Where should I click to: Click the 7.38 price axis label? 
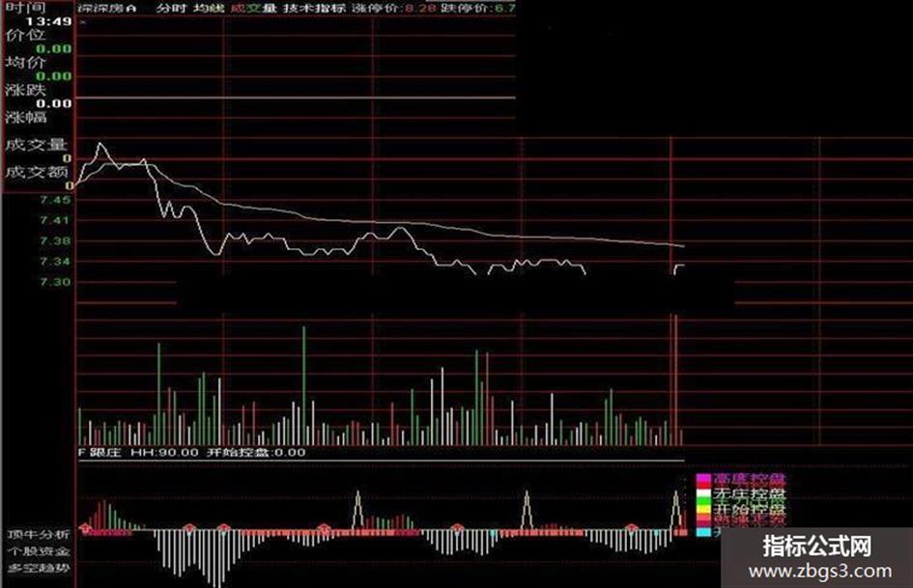[55, 240]
